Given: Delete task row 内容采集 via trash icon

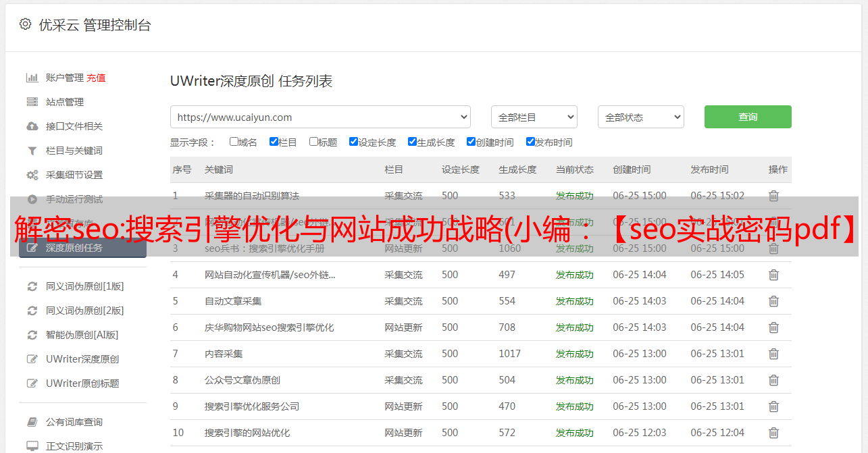Looking at the screenshot, I should click(773, 354).
